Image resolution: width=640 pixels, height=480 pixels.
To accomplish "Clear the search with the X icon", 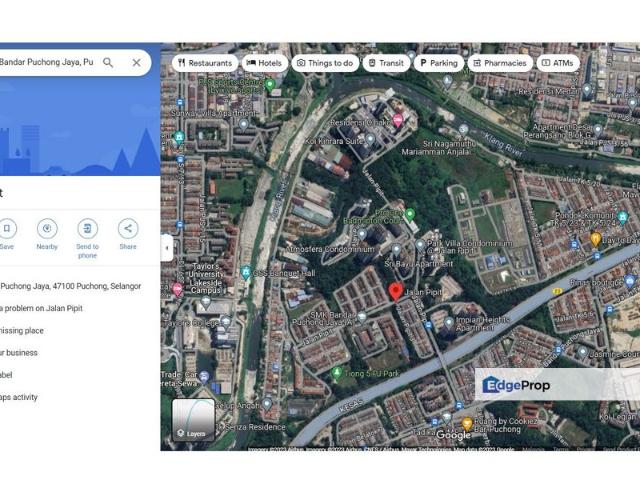I will pos(136,63).
